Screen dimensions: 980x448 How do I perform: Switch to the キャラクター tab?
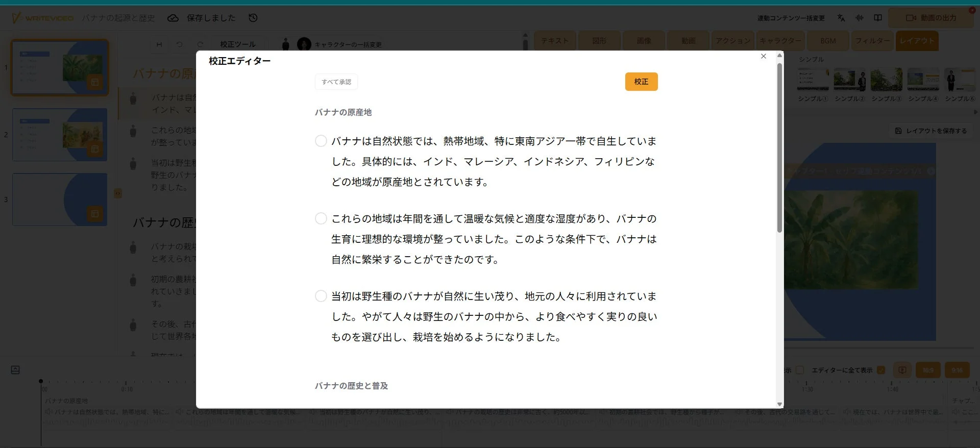tap(780, 41)
